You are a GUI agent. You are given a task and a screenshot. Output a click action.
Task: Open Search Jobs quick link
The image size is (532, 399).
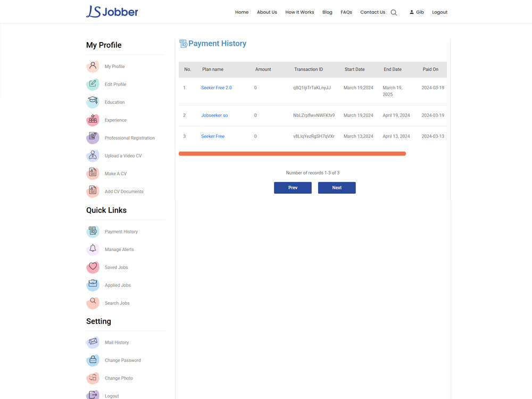coord(117,303)
